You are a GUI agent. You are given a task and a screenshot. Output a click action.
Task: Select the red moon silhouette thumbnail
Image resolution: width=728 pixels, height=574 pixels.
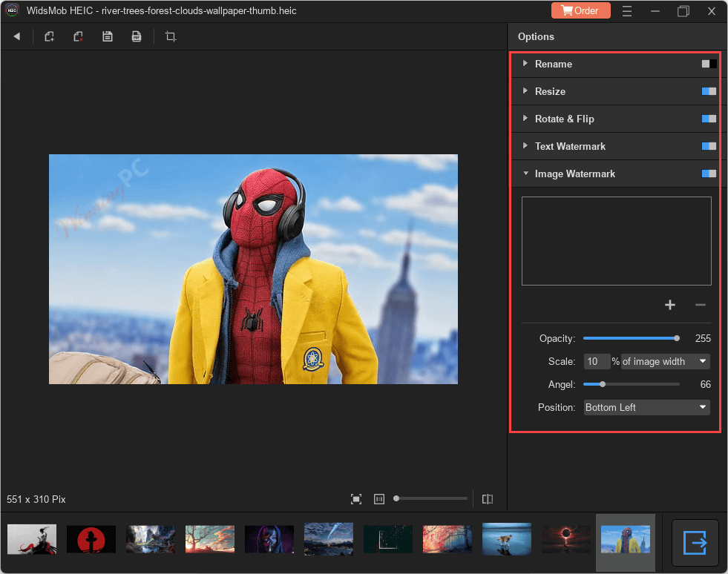pyautogui.click(x=91, y=539)
